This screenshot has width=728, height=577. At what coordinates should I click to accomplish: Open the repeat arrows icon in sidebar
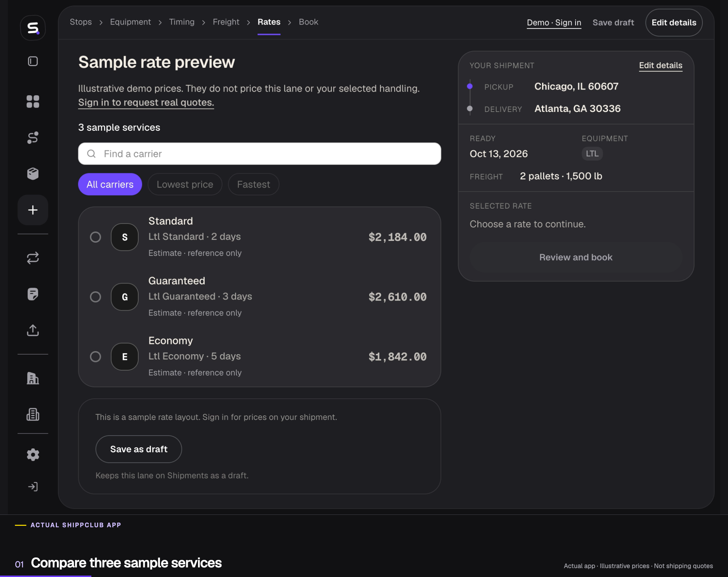33,258
